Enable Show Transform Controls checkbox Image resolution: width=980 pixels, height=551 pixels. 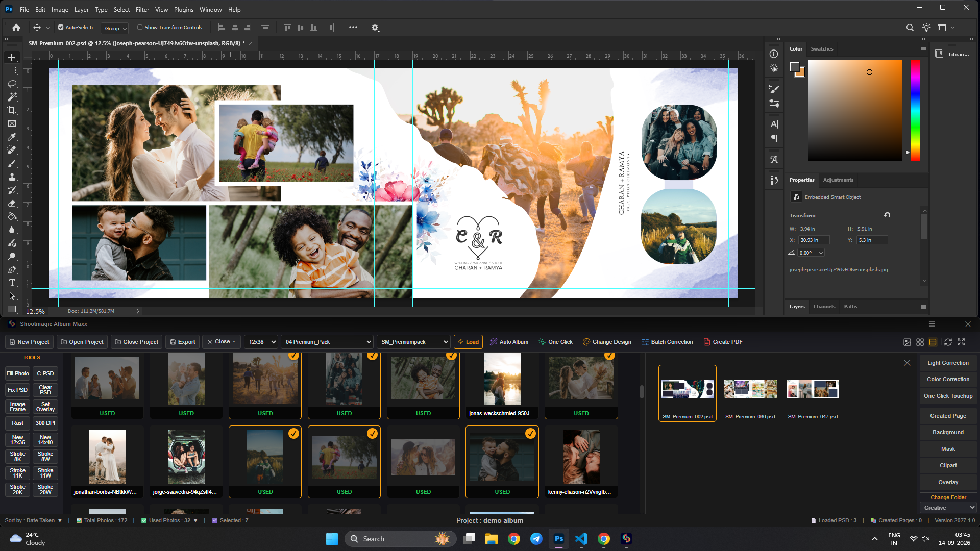pyautogui.click(x=140, y=28)
